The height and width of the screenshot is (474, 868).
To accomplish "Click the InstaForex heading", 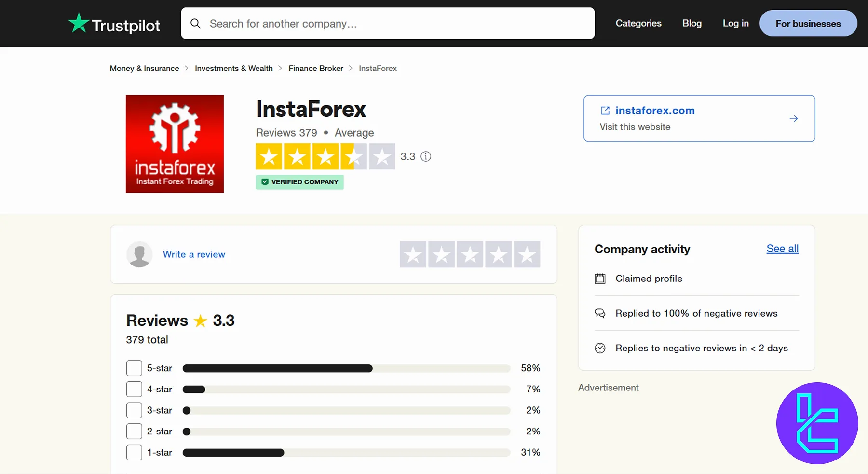I will (x=311, y=109).
